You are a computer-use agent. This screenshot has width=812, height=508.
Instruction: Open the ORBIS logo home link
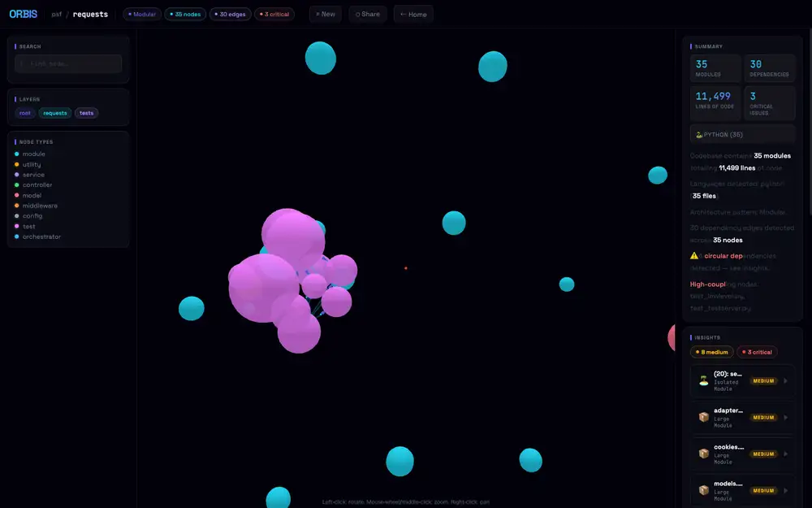tap(24, 14)
